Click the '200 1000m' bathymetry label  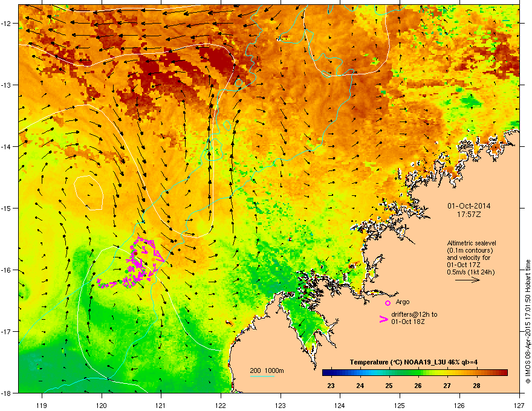(267, 371)
